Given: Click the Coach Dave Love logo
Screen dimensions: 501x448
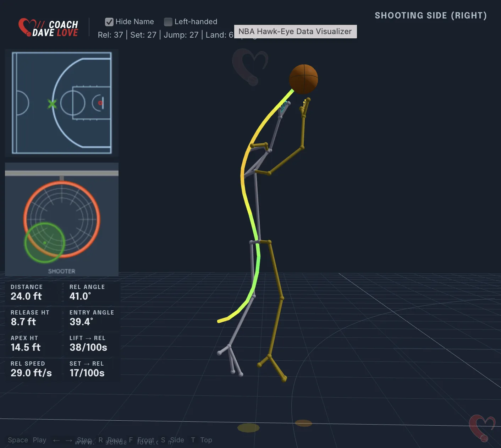Looking at the screenshot, I should point(48,28).
